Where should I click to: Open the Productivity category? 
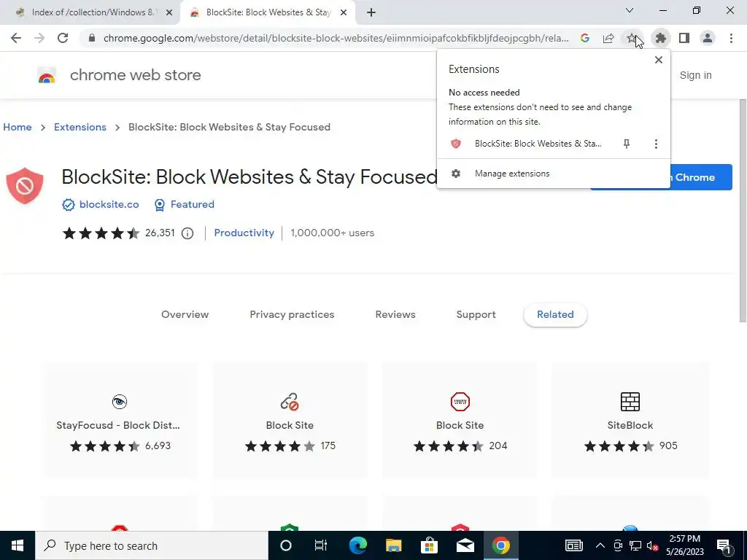[244, 233]
